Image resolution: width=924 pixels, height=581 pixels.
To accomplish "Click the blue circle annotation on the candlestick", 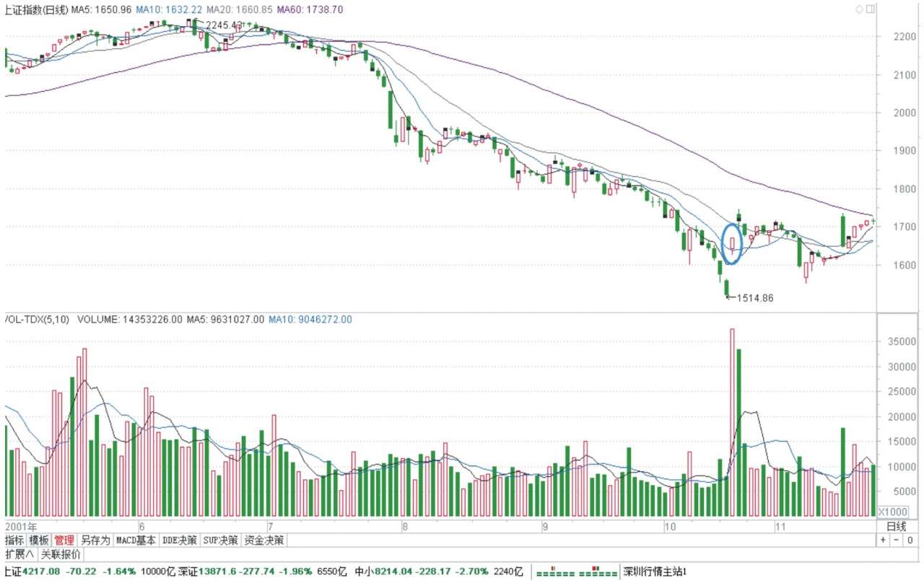I will point(732,244).
